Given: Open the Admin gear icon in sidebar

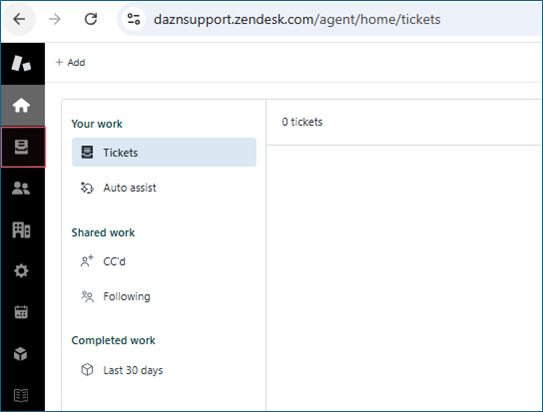Looking at the screenshot, I should tap(21, 271).
